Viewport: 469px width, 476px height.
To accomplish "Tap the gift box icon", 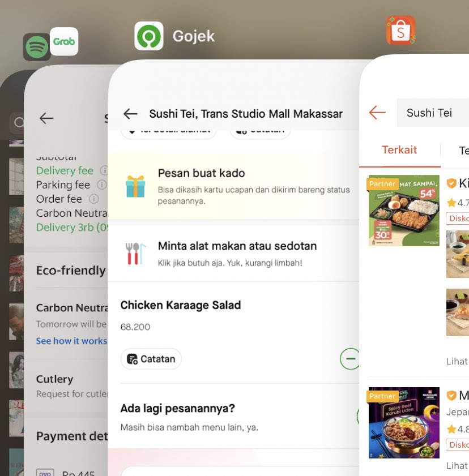I will coord(135,186).
